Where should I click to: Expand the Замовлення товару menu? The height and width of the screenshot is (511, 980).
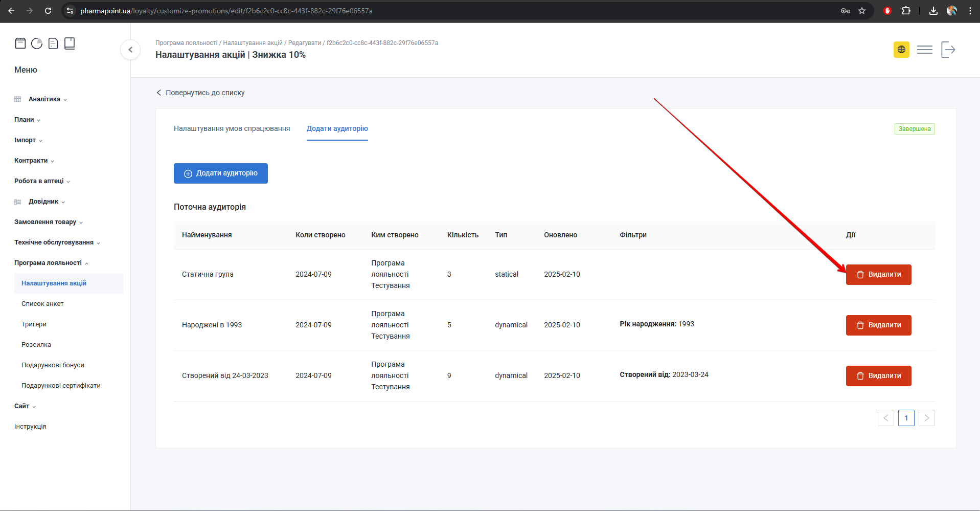(x=49, y=222)
